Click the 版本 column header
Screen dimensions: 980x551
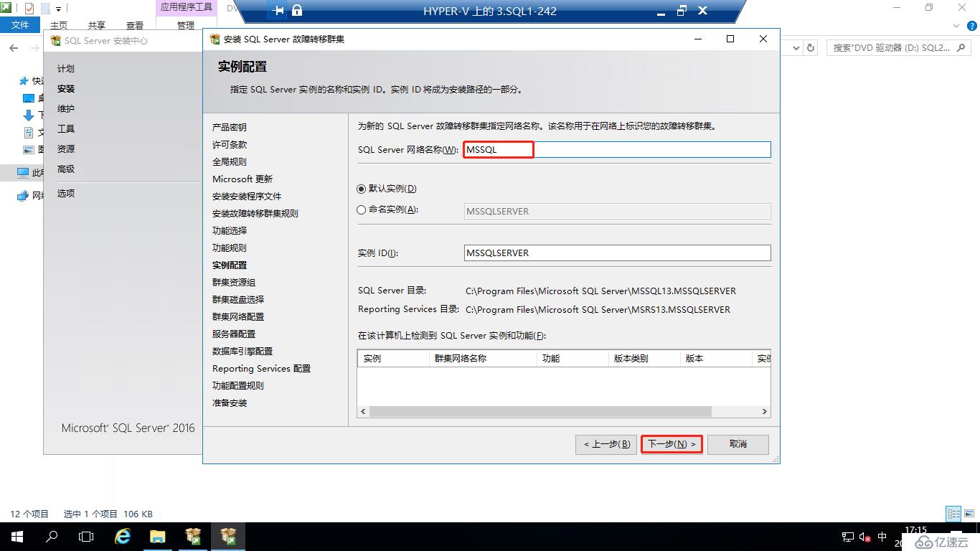tap(716, 358)
